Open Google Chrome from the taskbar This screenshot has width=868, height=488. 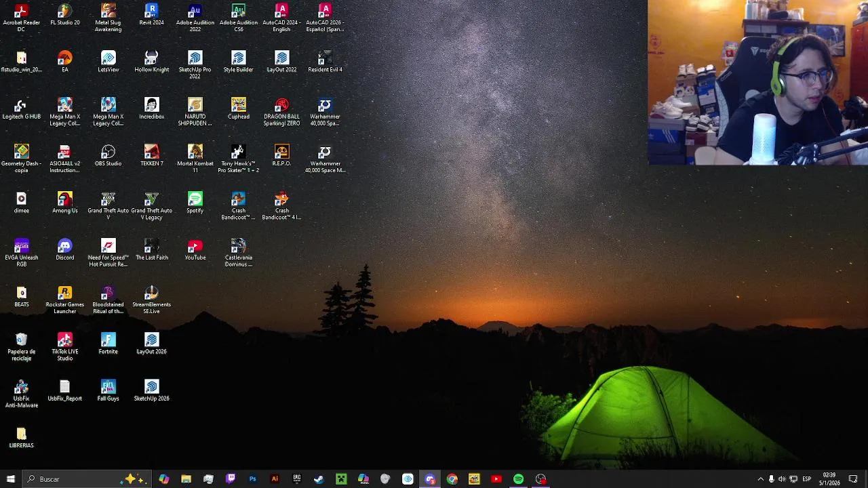point(452,479)
